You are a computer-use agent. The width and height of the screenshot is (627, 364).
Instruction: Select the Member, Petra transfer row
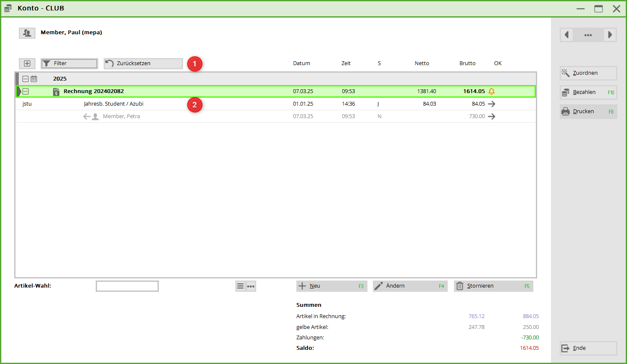click(x=121, y=116)
